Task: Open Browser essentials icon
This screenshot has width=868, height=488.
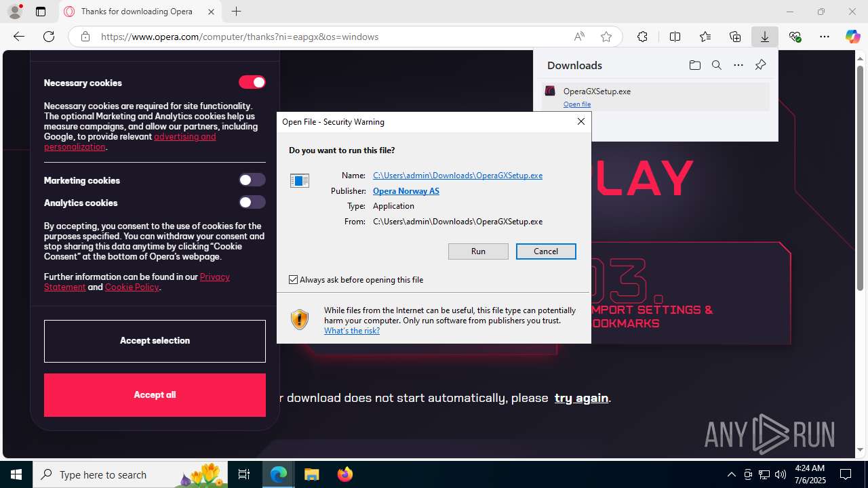Action: tap(795, 37)
